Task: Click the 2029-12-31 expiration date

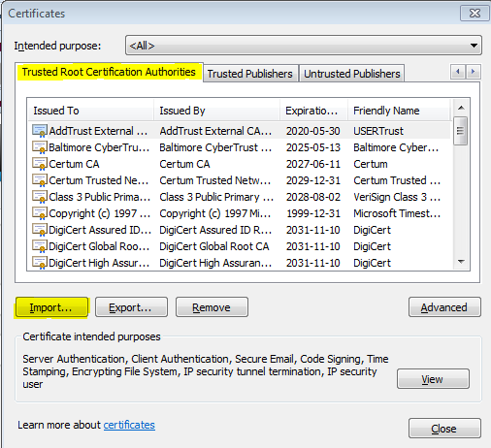Action: tap(313, 180)
